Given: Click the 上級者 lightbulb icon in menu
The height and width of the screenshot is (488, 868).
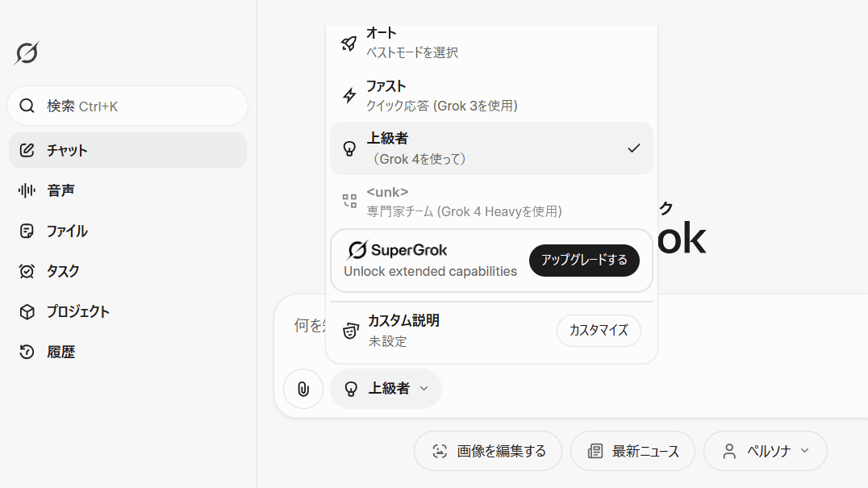Looking at the screenshot, I should coord(349,148).
